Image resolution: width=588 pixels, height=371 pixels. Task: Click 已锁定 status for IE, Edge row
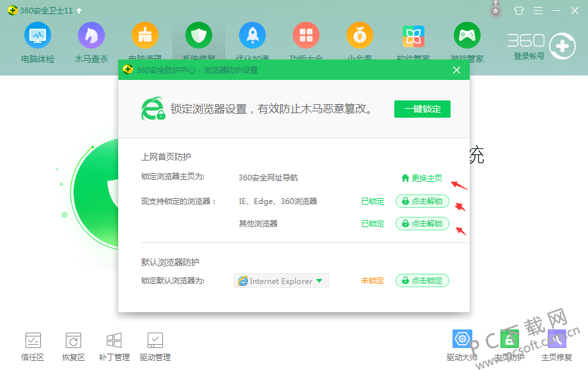373,201
